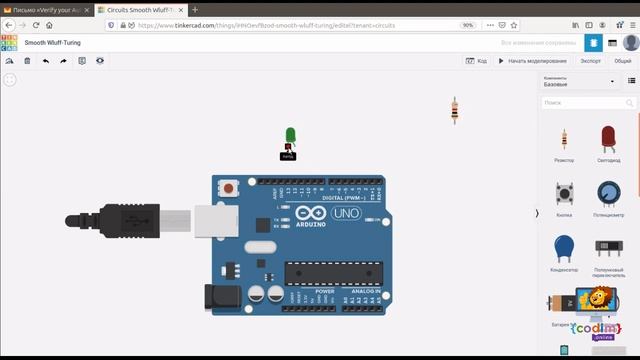Toggle notes visibility eye icon

pyautogui.click(x=100, y=61)
